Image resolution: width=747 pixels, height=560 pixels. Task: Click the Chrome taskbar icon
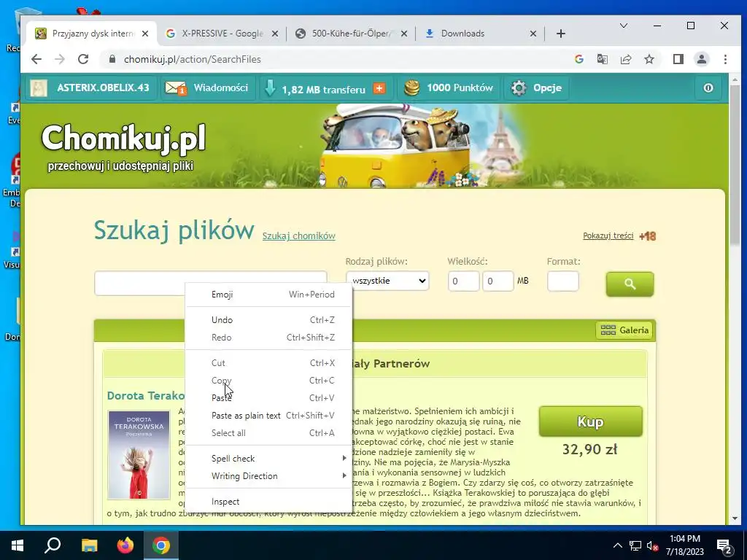pyautogui.click(x=161, y=545)
